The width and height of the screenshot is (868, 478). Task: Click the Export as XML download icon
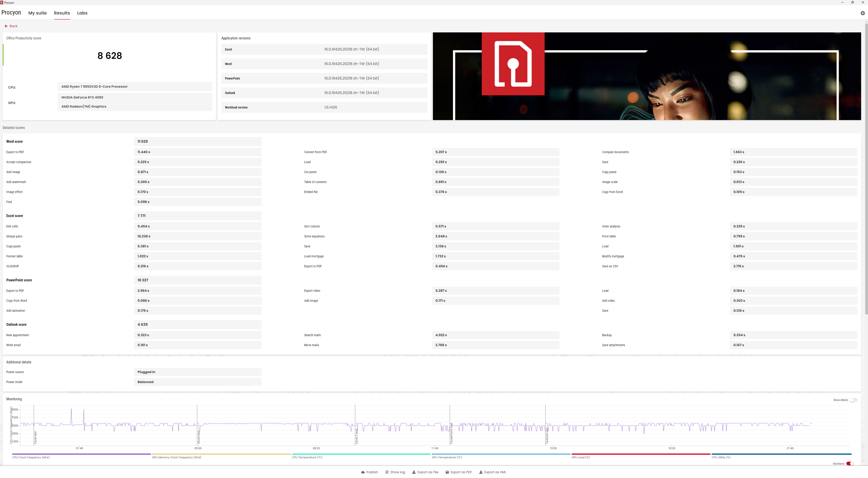coord(481,472)
